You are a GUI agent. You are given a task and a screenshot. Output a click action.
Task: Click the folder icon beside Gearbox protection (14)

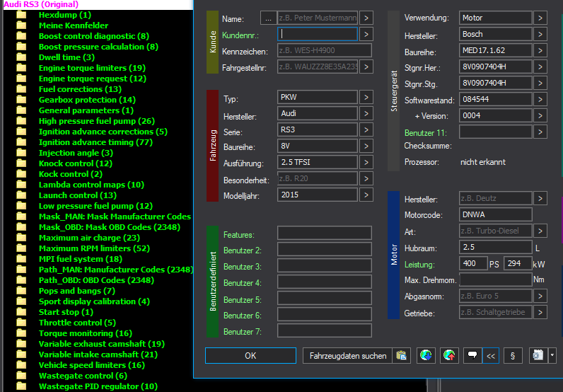pos(21,100)
